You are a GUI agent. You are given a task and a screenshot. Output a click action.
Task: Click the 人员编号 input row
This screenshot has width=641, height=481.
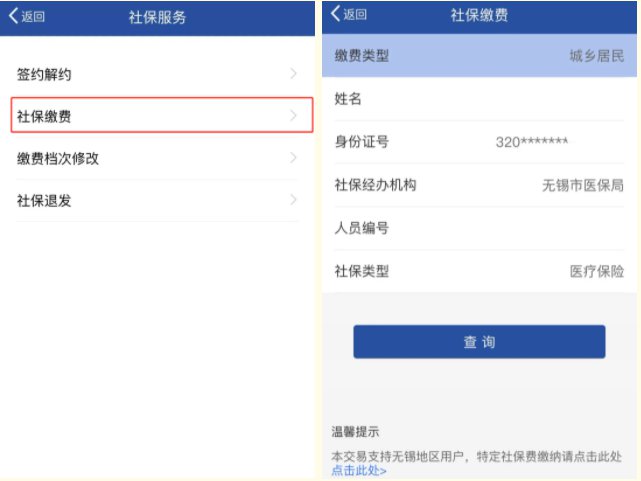coord(479,228)
